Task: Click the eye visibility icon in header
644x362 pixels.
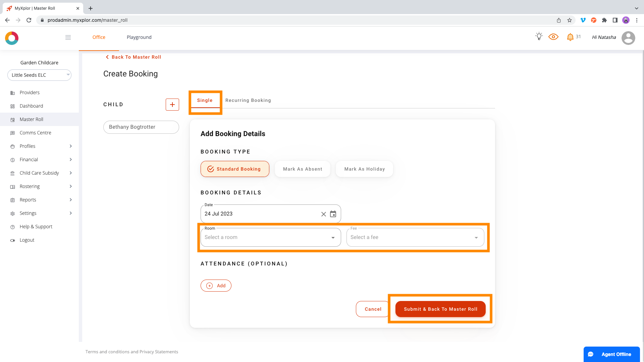Action: pyautogui.click(x=553, y=37)
